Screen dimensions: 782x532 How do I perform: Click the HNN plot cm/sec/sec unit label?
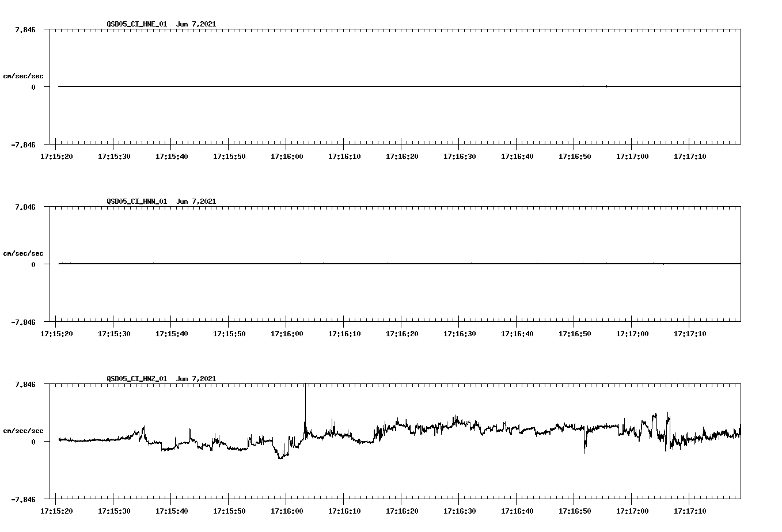23,253
